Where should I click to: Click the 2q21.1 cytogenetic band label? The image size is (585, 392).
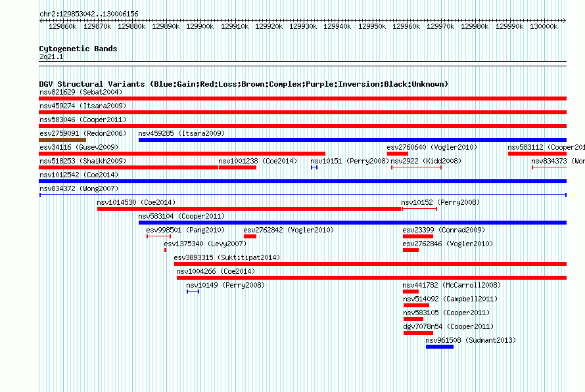click(x=51, y=56)
